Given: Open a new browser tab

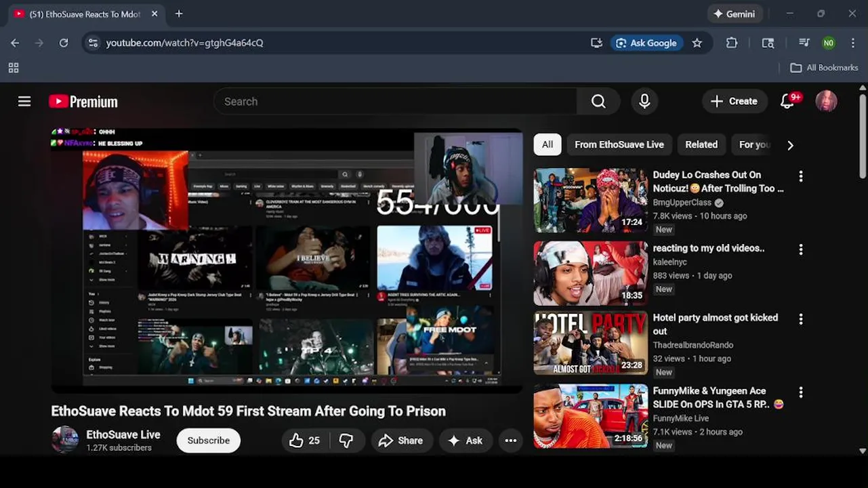Looking at the screenshot, I should tap(179, 14).
